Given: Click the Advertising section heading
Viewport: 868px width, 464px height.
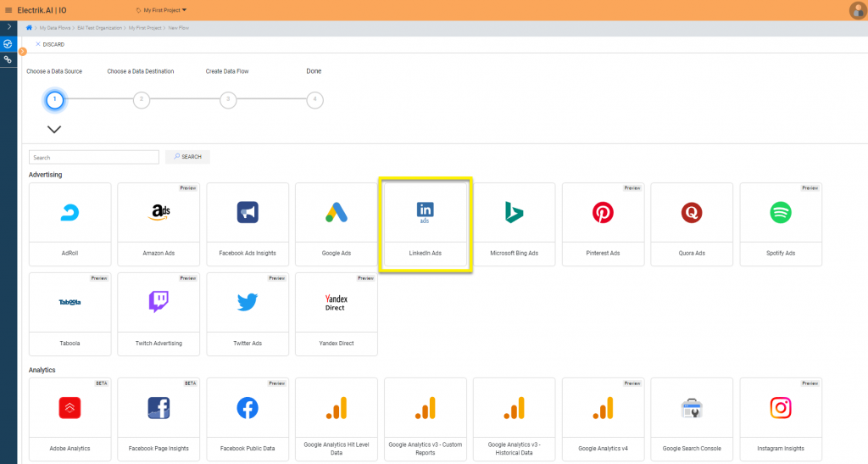Looking at the screenshot, I should 46,175.
